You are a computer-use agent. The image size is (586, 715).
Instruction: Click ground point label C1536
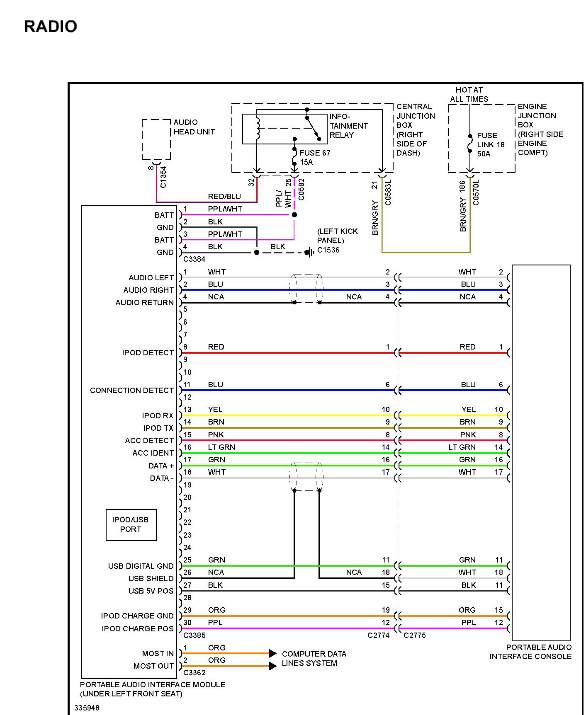[328, 250]
